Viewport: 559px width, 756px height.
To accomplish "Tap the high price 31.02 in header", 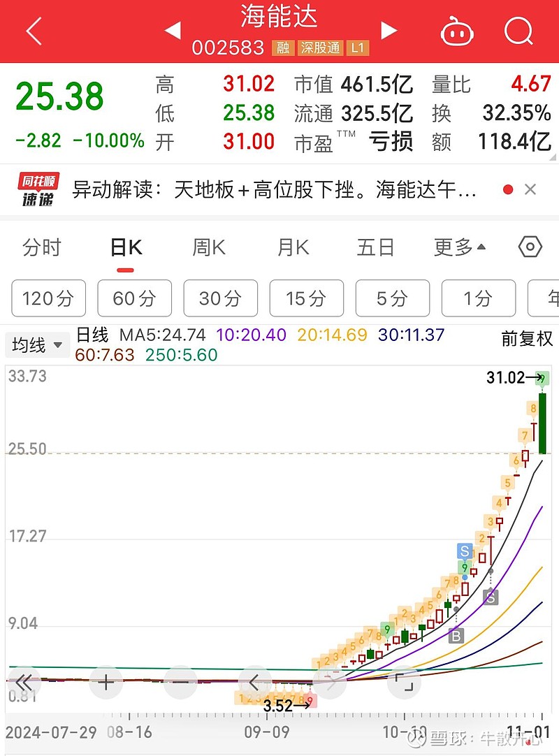I will point(249,84).
